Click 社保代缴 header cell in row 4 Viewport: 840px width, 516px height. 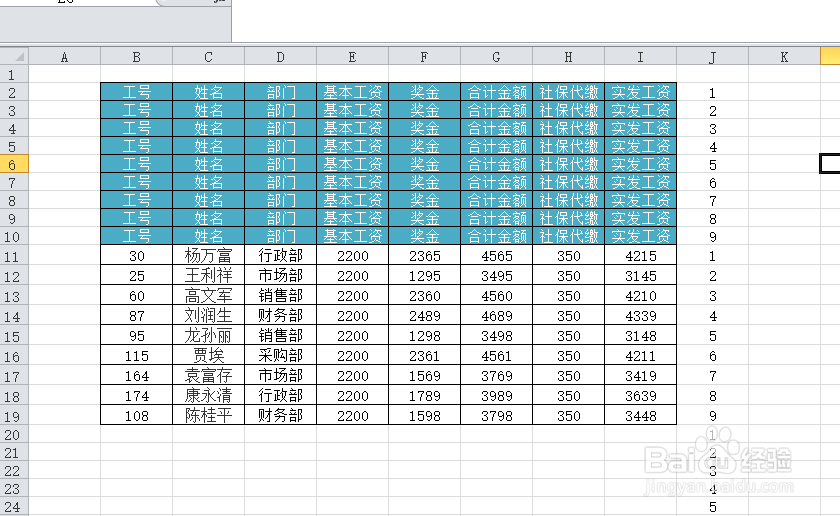point(568,128)
